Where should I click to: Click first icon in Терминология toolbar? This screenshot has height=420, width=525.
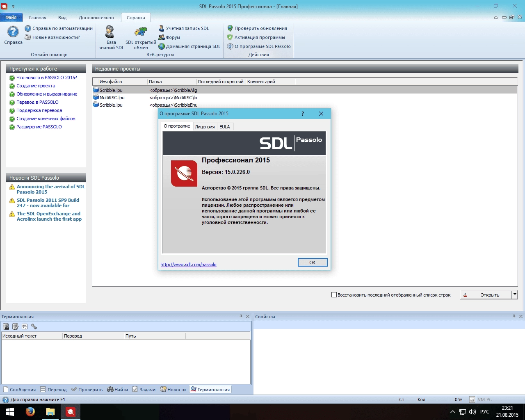(x=6, y=326)
